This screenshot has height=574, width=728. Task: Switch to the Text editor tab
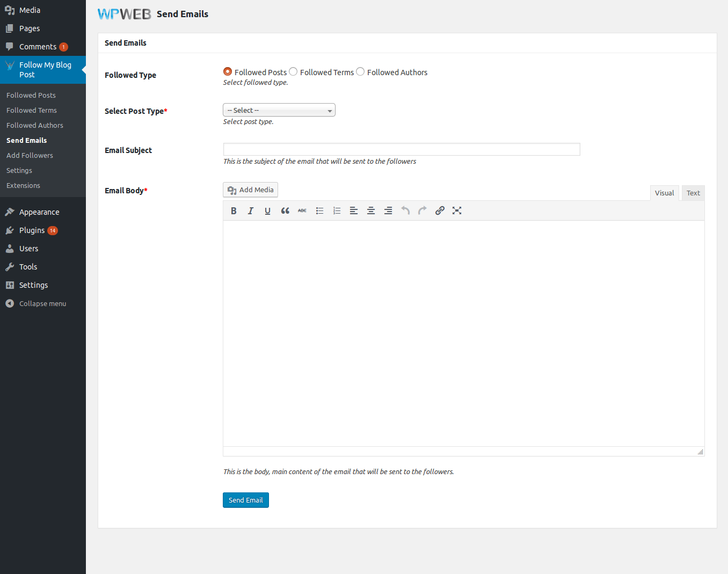693,193
